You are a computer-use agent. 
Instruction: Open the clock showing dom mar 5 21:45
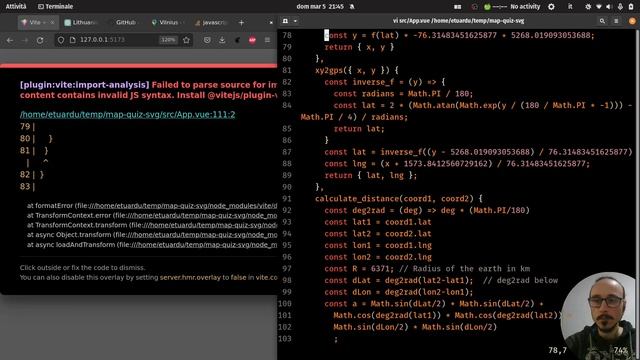point(320,7)
